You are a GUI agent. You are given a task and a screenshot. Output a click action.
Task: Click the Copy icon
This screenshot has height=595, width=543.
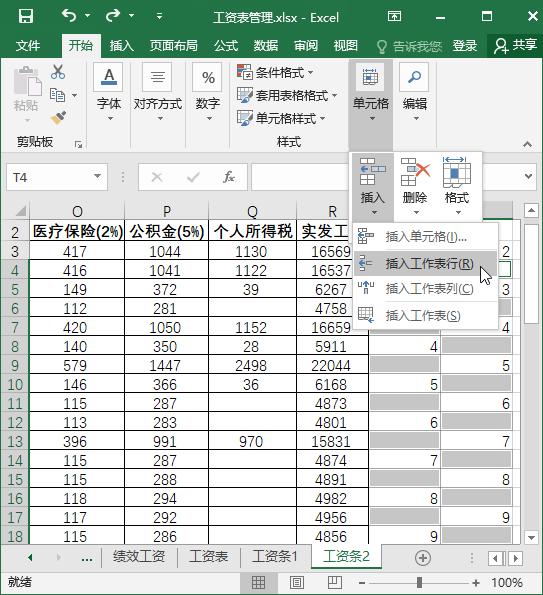coord(58,95)
